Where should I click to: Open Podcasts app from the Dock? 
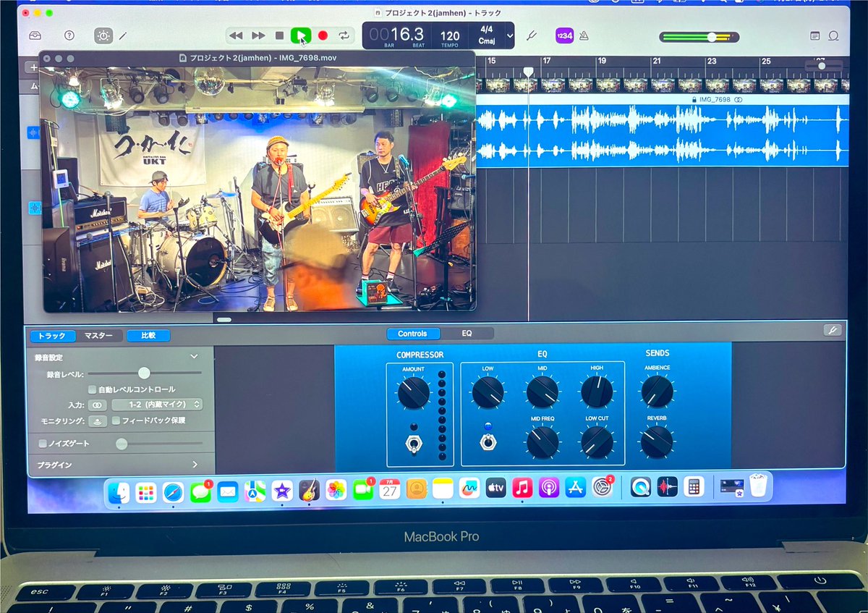[549, 488]
